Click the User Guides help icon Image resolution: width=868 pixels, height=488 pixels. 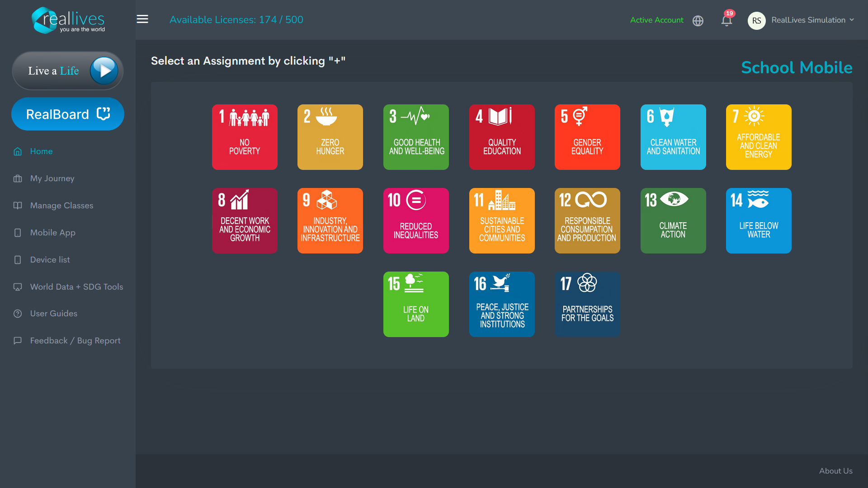18,314
